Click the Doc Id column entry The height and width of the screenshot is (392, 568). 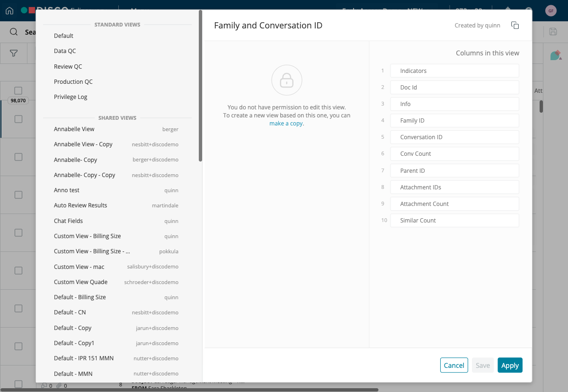click(454, 88)
